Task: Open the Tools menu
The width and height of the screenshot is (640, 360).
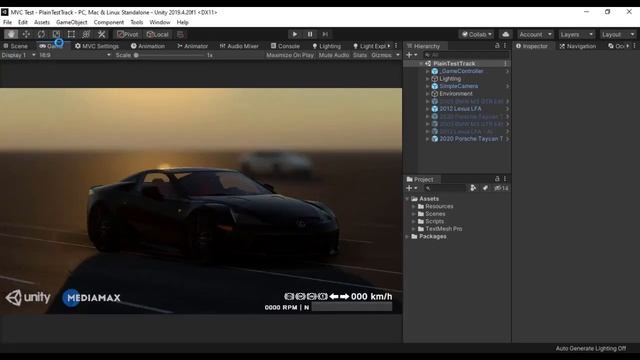Action: tap(137, 22)
